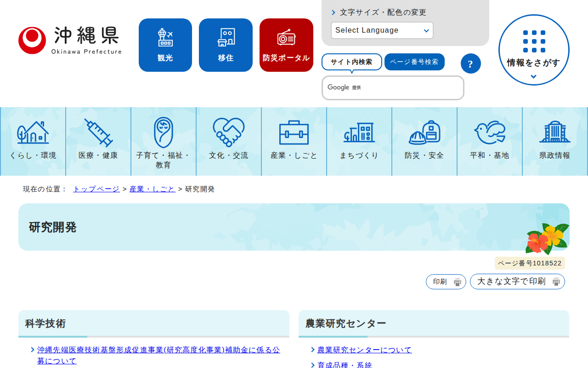Open the Select Language dropdown
The image size is (588, 368).
point(382,30)
